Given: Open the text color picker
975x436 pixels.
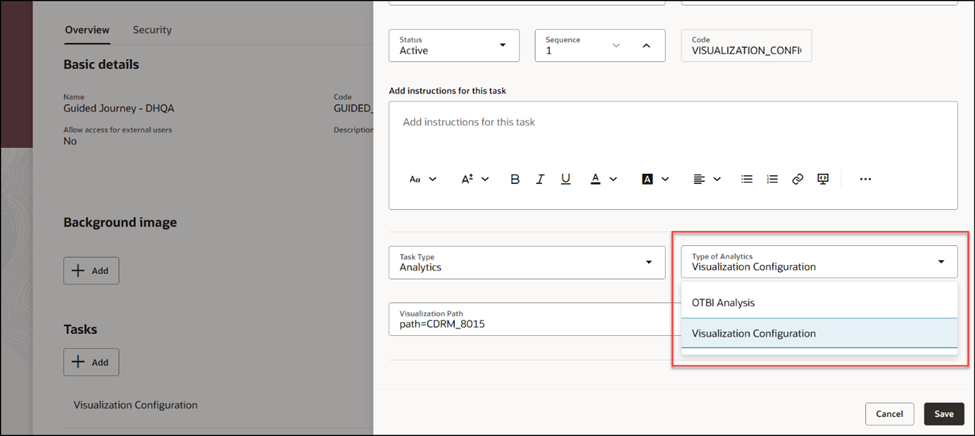Looking at the screenshot, I should tap(603, 179).
